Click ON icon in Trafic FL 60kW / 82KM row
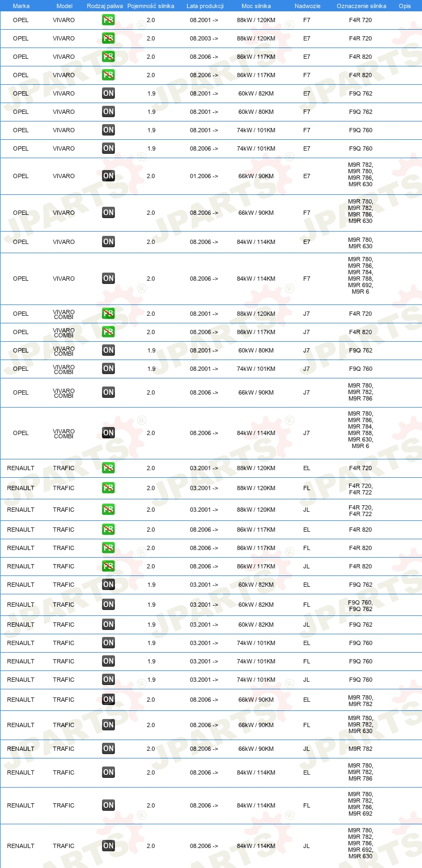This screenshot has width=422, height=868. tap(108, 605)
